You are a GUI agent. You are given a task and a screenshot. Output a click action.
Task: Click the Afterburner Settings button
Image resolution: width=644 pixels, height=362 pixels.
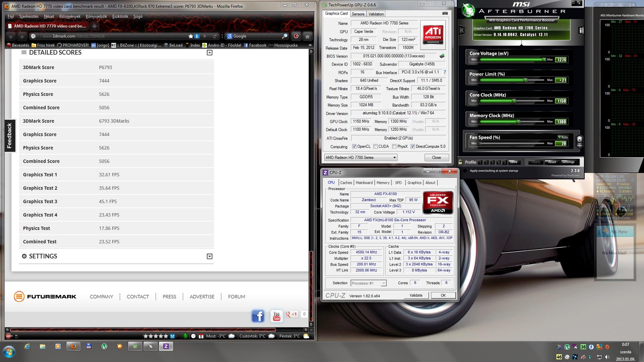(568, 162)
